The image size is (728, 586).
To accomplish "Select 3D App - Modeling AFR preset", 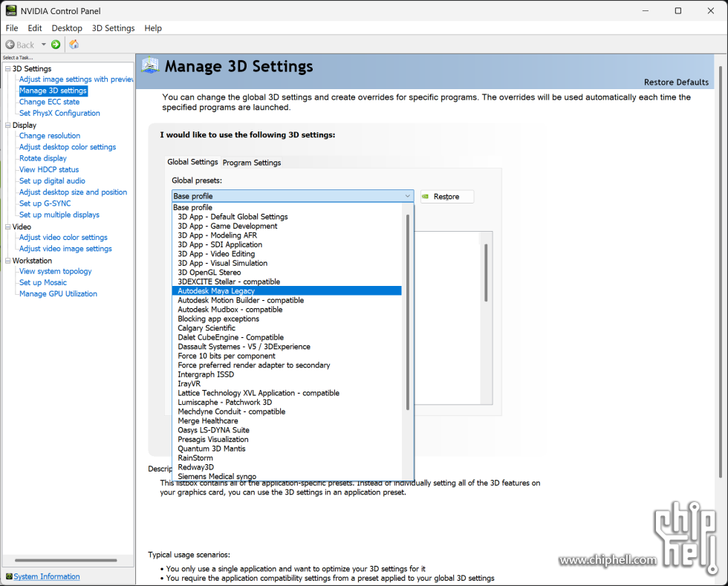I will 287,235.
